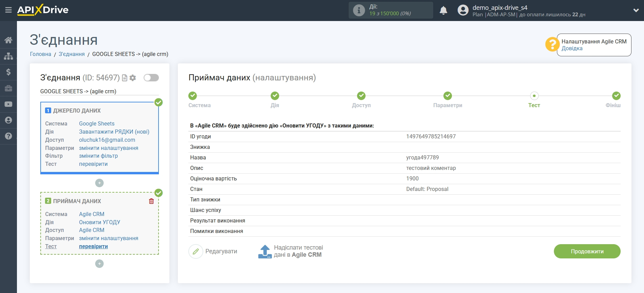The image size is (644, 293).
Task: Click the ПРИЙМАЧ ДАНИХ block header
Action: [x=77, y=201]
